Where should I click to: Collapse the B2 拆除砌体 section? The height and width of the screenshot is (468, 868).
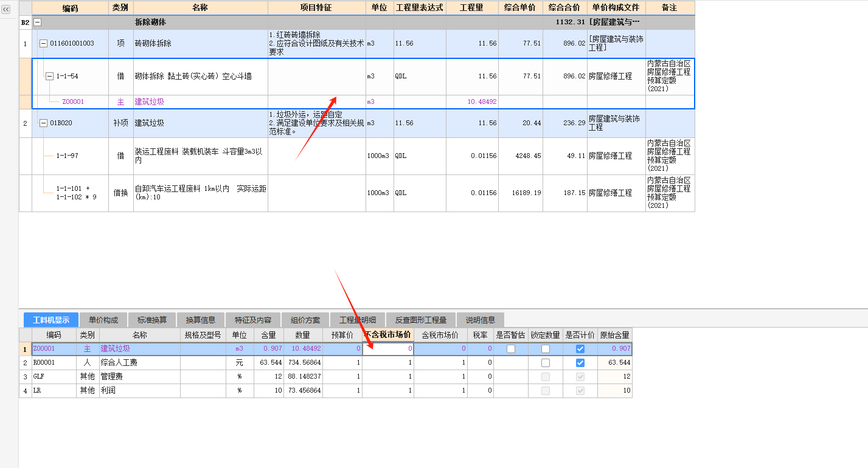[x=38, y=22]
